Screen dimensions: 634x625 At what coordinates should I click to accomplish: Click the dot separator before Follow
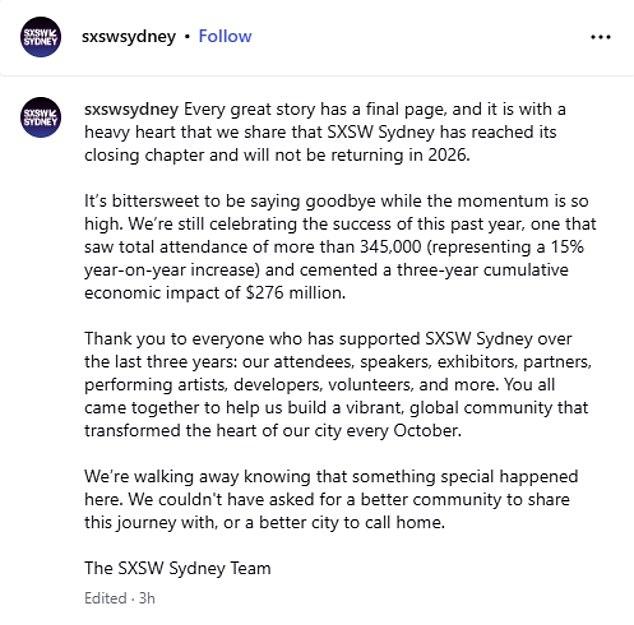coord(185,37)
